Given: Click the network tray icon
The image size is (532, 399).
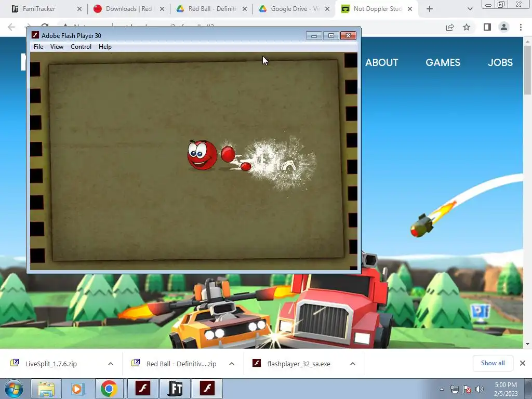Looking at the screenshot, I should tap(454, 389).
